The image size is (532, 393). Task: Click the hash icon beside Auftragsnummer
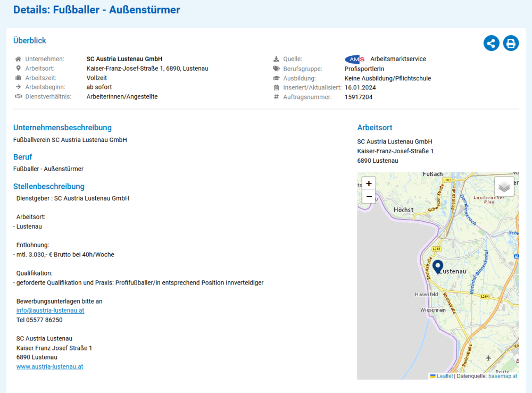tap(276, 97)
